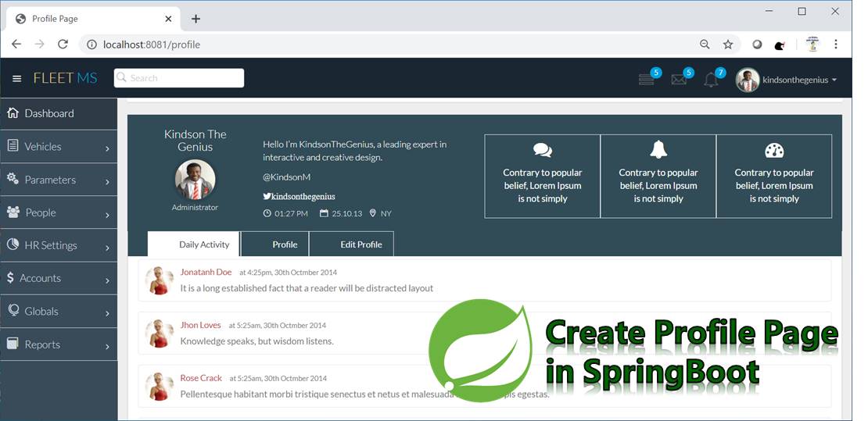
Task: Click Jonatanh Doe's avatar thumbnail
Action: (x=159, y=280)
